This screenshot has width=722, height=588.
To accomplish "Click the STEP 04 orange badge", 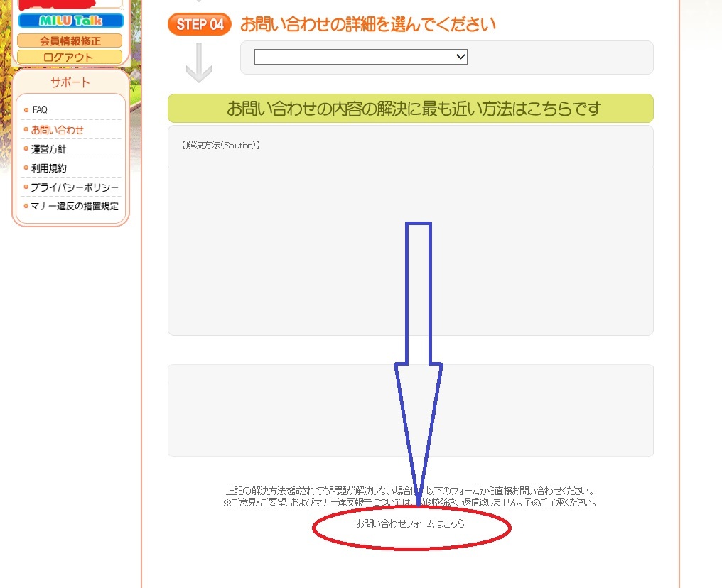I will (x=200, y=24).
